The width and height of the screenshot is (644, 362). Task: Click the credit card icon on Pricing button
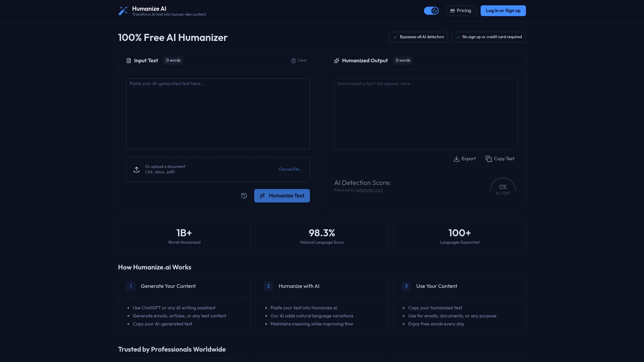(453, 10)
